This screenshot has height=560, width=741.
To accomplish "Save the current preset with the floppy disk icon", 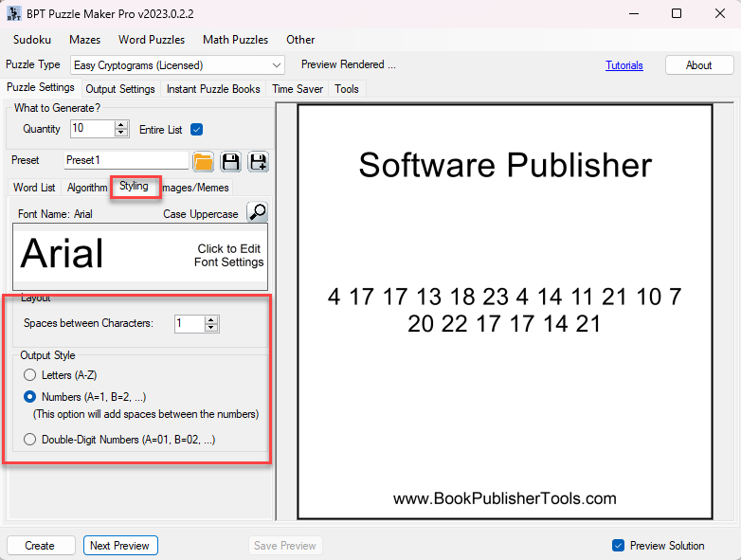I will [230, 161].
